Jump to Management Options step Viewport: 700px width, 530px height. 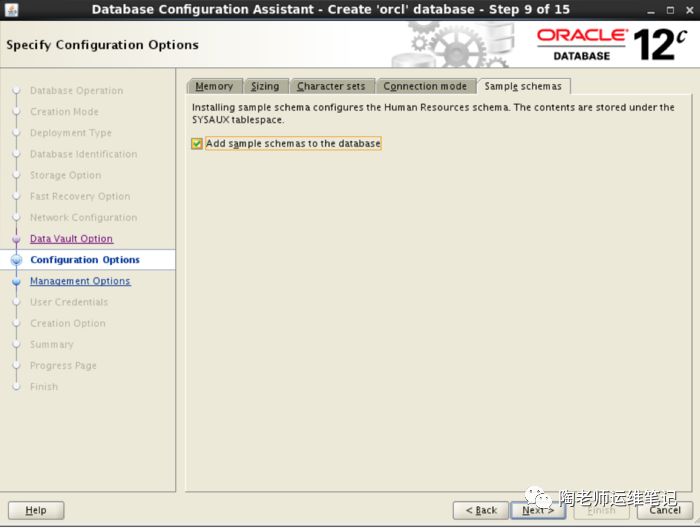tap(80, 281)
